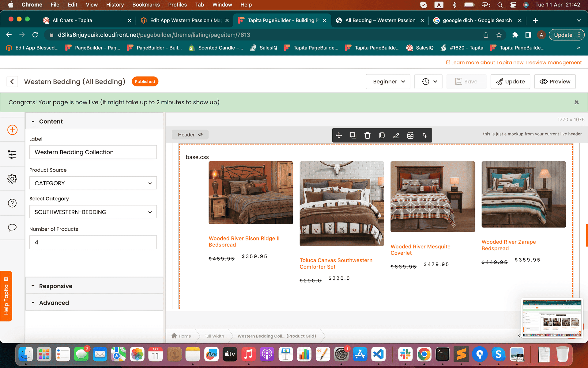The image size is (588, 368).
Task: Select the move element tool in toolbar
Action: tap(339, 135)
